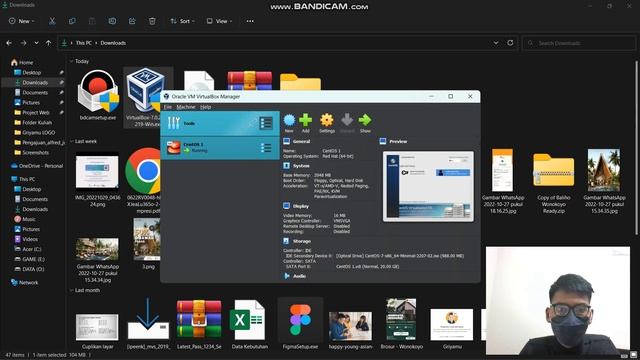Select Project Web folder in sidebar

(x=36, y=112)
